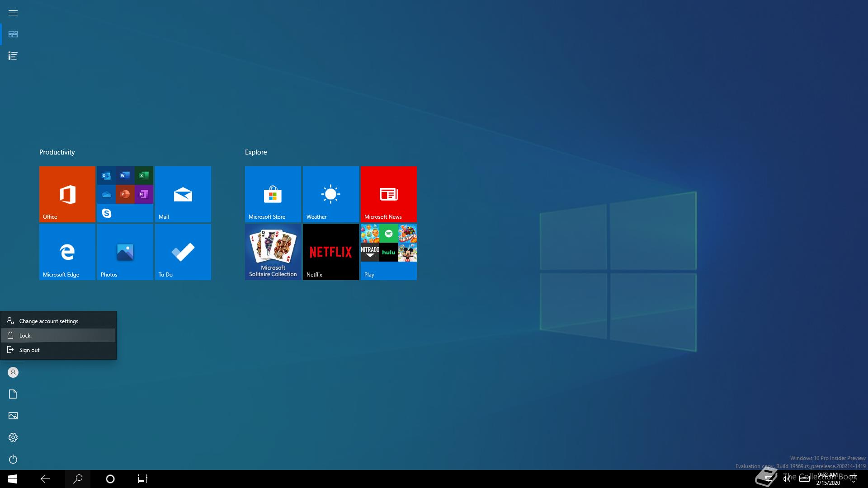Switch to Pinned tiles view
Image resolution: width=868 pixels, height=488 pixels.
click(x=13, y=34)
